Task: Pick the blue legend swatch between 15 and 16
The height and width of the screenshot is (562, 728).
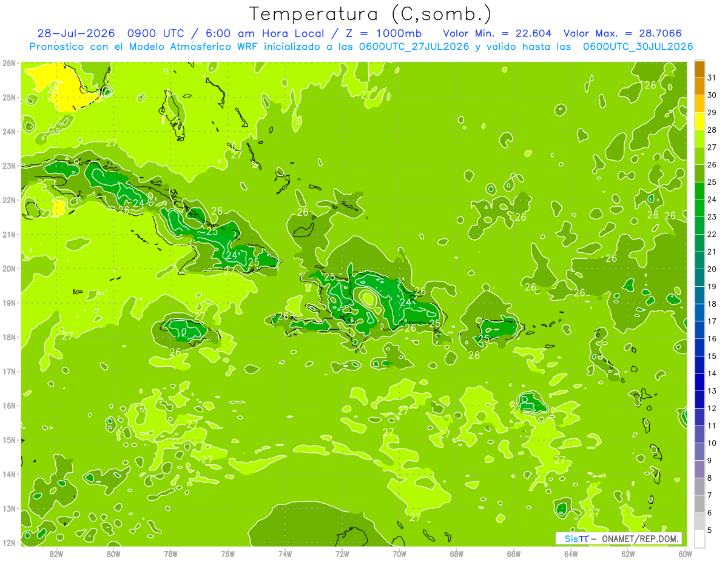Action: tap(699, 347)
